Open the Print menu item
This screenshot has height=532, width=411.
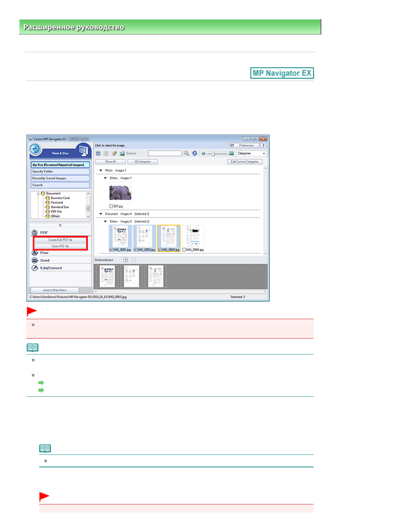(x=44, y=253)
